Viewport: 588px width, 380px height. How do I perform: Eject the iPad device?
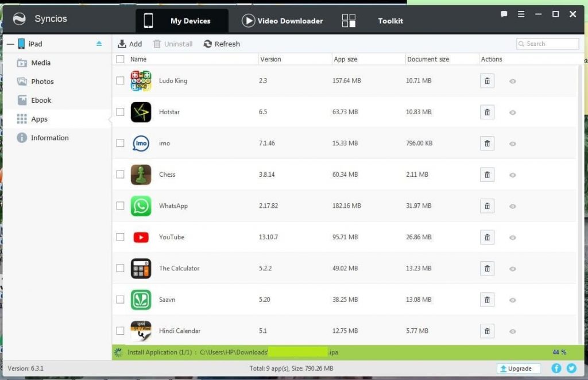tap(99, 44)
